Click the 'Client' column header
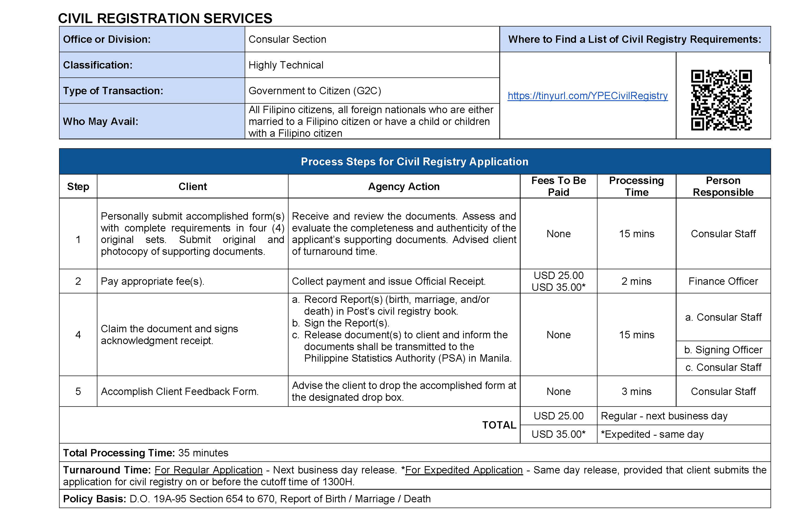Screen dimensions: 812x522 192,187
